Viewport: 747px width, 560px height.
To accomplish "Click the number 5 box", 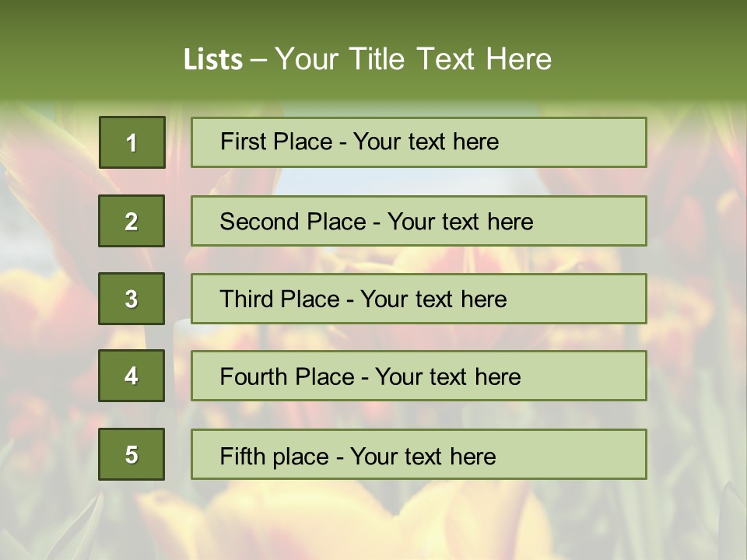I will (132, 454).
